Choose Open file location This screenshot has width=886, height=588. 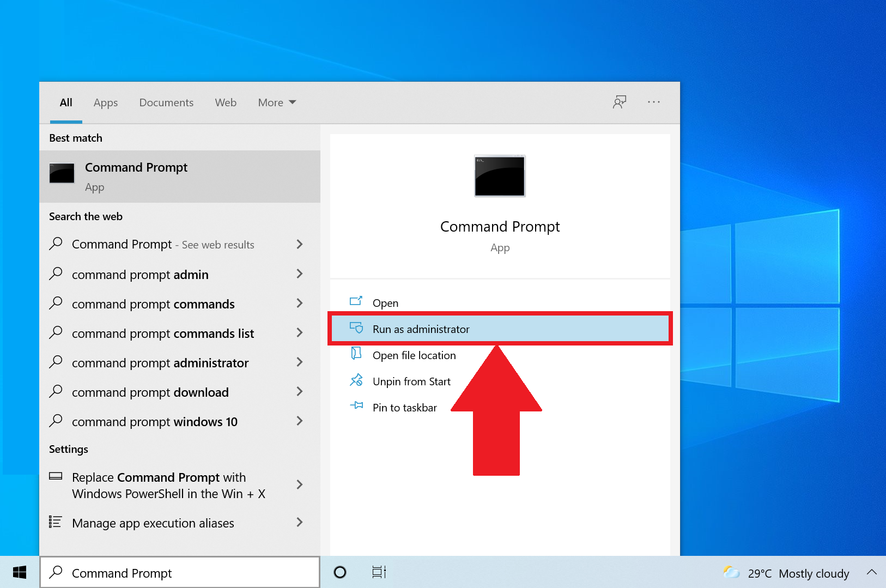click(500, 355)
